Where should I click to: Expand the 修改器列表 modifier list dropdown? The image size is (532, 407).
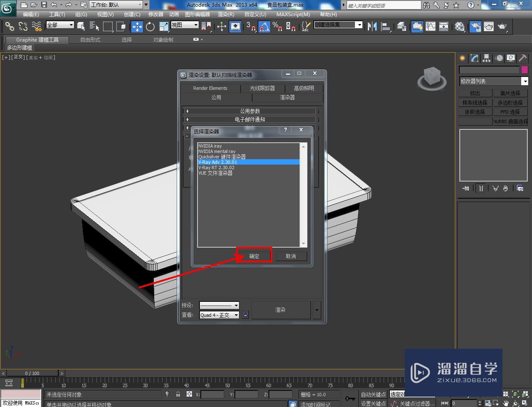tap(493, 81)
